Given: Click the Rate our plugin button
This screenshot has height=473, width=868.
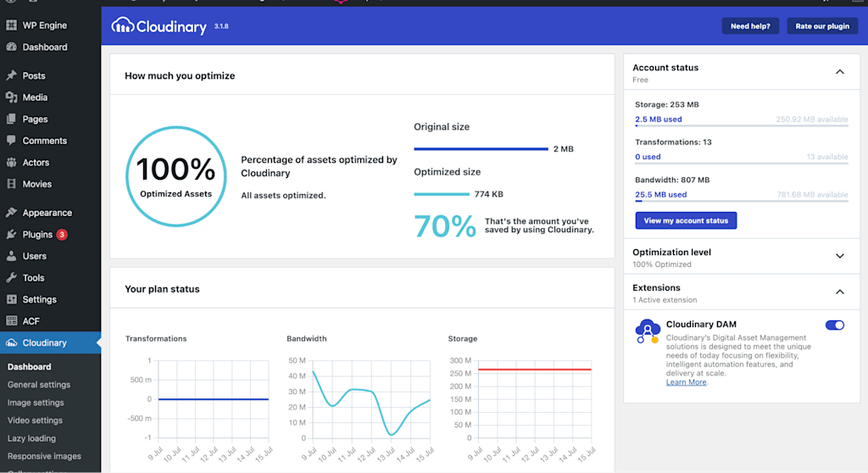Looking at the screenshot, I should 822,26.
